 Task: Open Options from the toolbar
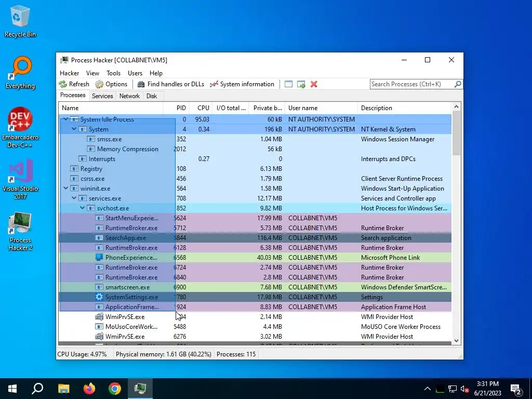click(x=111, y=84)
